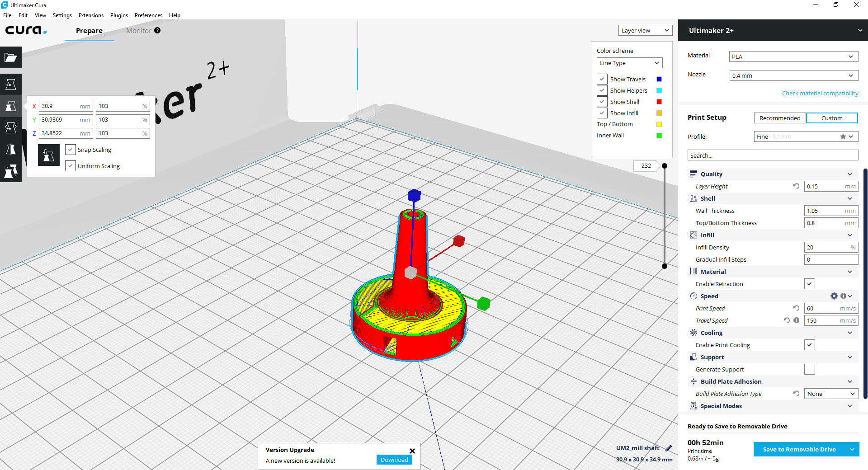Click the Speed category clock icon
The height and width of the screenshot is (470, 868).
click(x=693, y=296)
